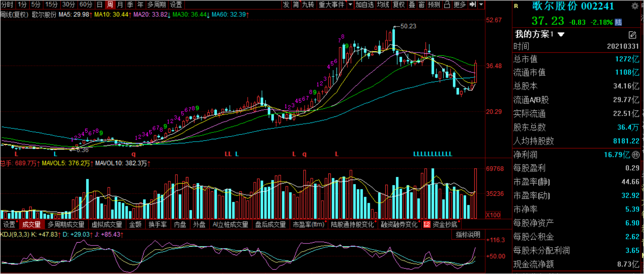Click the 6.36 low price marker
The image size is (644, 274).
tap(82, 150)
